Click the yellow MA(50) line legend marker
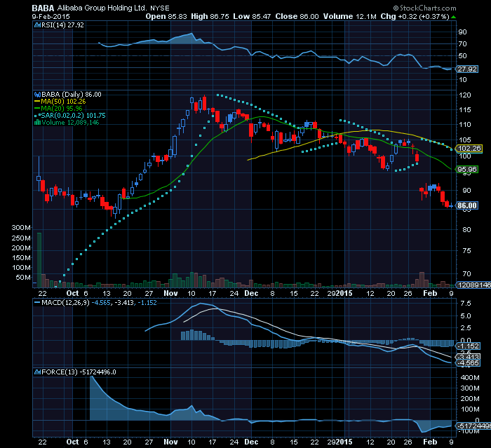Image resolution: width=491 pixels, height=448 pixels. tap(37, 102)
